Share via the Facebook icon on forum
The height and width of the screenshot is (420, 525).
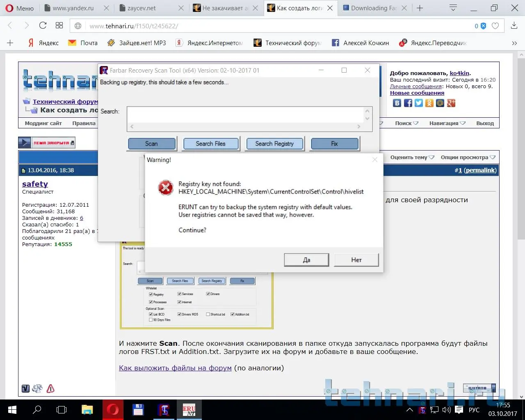click(x=408, y=103)
